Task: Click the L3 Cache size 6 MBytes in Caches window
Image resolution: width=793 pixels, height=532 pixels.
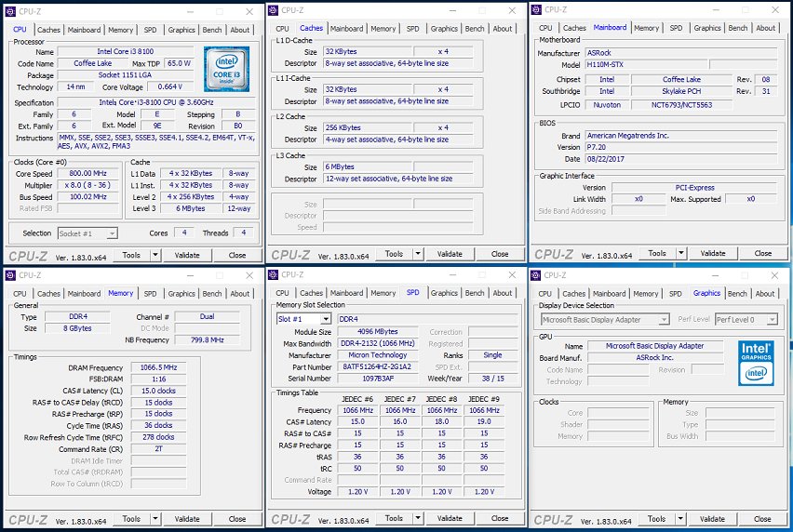Action: click(x=368, y=166)
